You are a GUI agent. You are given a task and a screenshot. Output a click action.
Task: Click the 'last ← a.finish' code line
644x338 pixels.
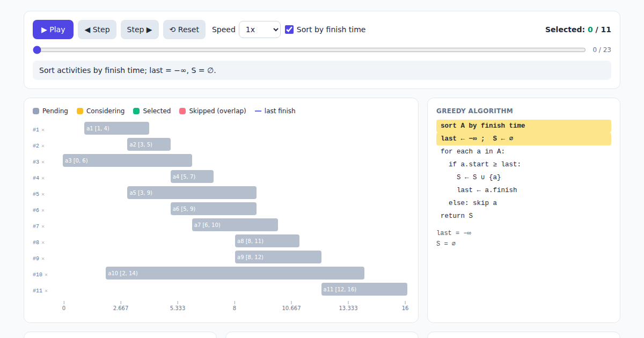pos(524,190)
